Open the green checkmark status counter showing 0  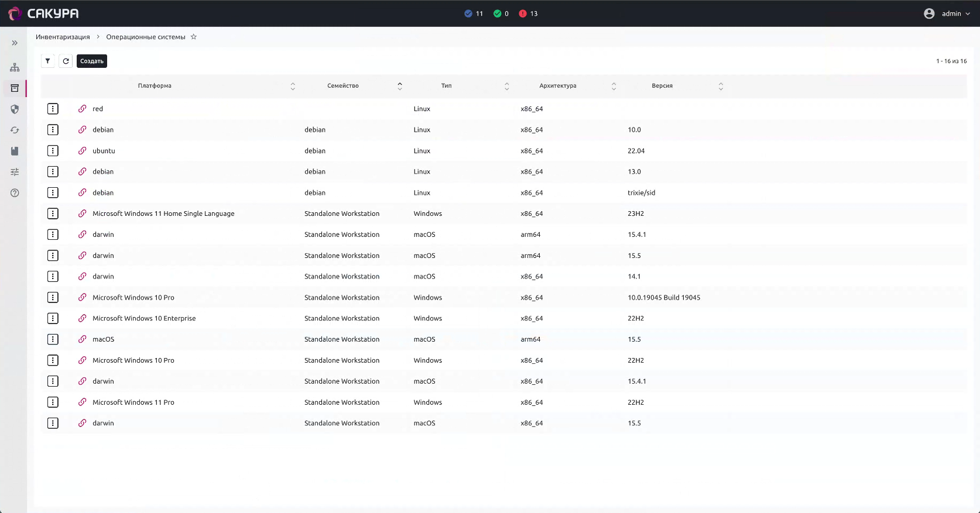coord(501,13)
